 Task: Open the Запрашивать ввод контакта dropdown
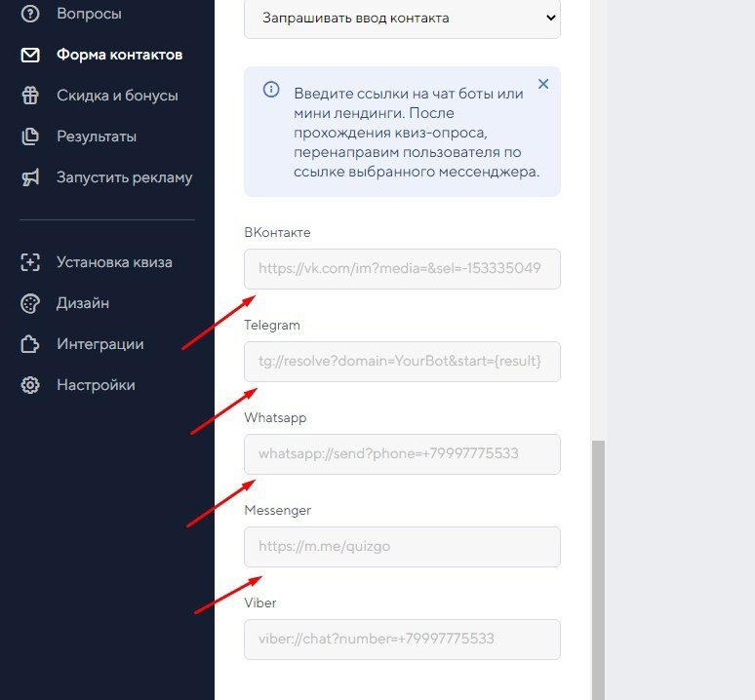402,19
